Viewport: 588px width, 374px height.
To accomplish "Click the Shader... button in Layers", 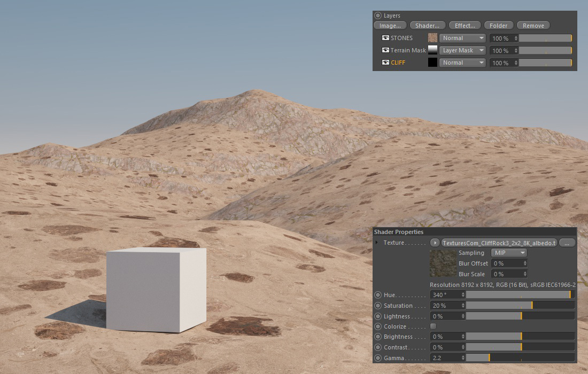I will click(427, 26).
